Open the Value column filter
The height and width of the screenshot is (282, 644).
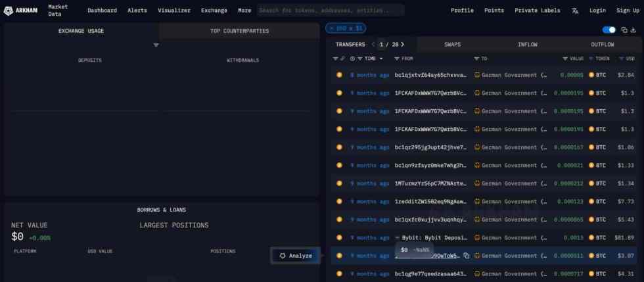click(564, 59)
